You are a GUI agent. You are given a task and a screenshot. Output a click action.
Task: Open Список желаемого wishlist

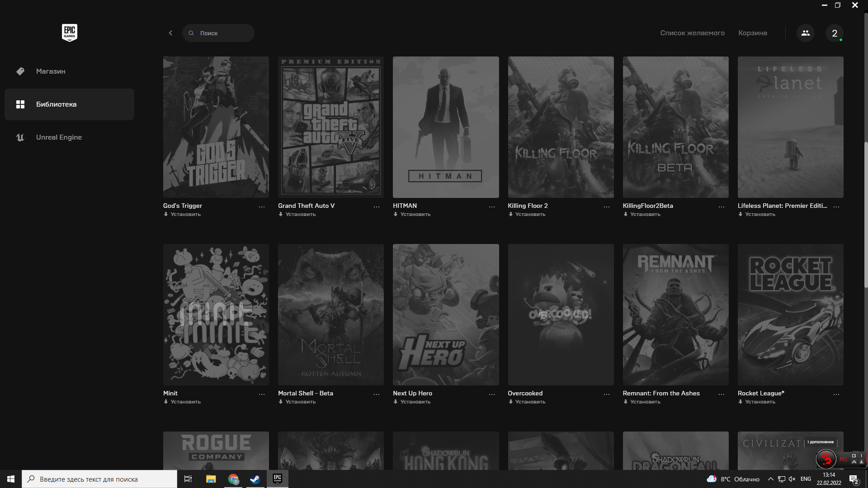click(692, 33)
